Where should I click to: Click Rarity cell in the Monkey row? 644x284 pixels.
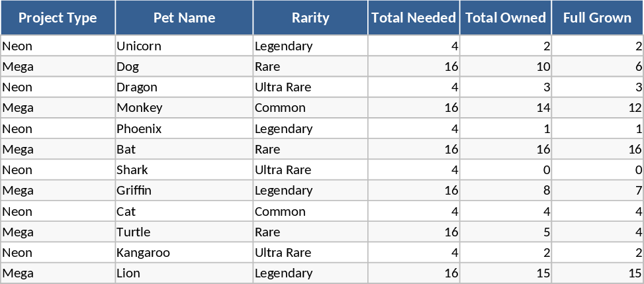(x=310, y=108)
